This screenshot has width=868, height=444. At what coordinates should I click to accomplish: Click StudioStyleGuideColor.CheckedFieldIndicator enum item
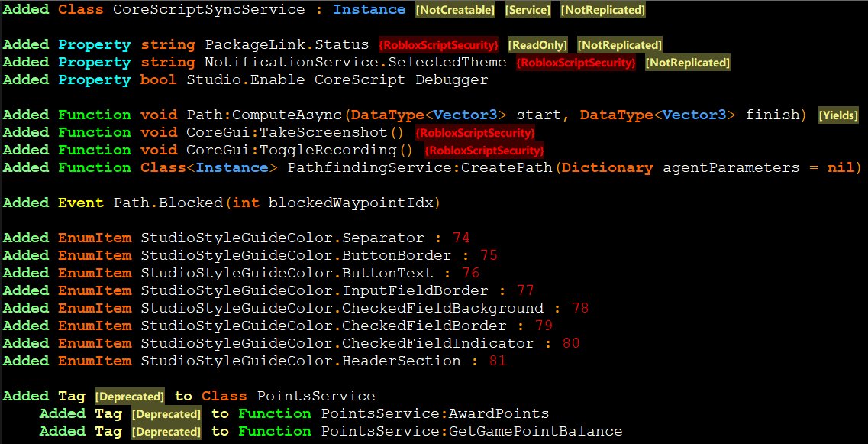click(337, 344)
